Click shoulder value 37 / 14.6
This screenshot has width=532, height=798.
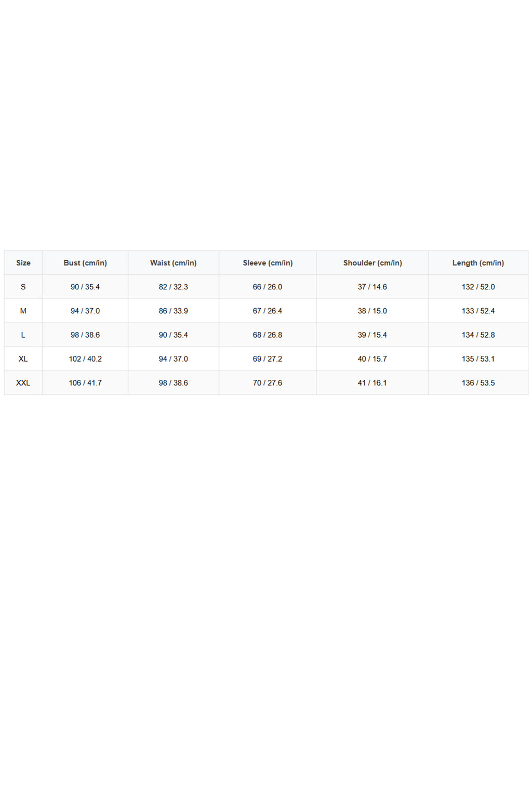pyautogui.click(x=373, y=287)
